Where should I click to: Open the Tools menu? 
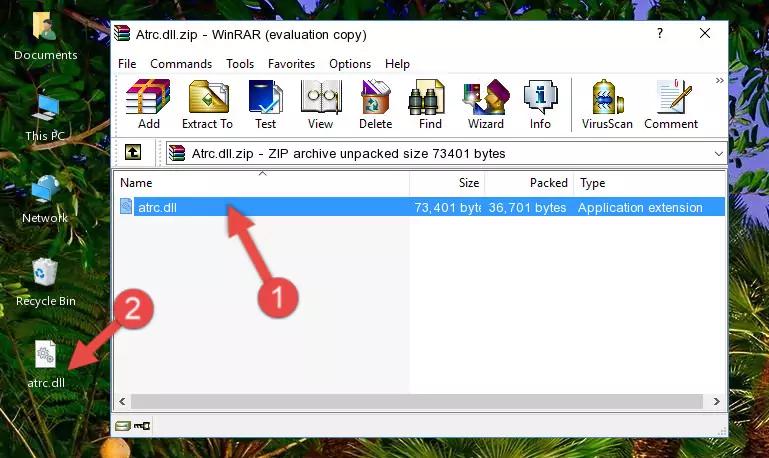240,64
